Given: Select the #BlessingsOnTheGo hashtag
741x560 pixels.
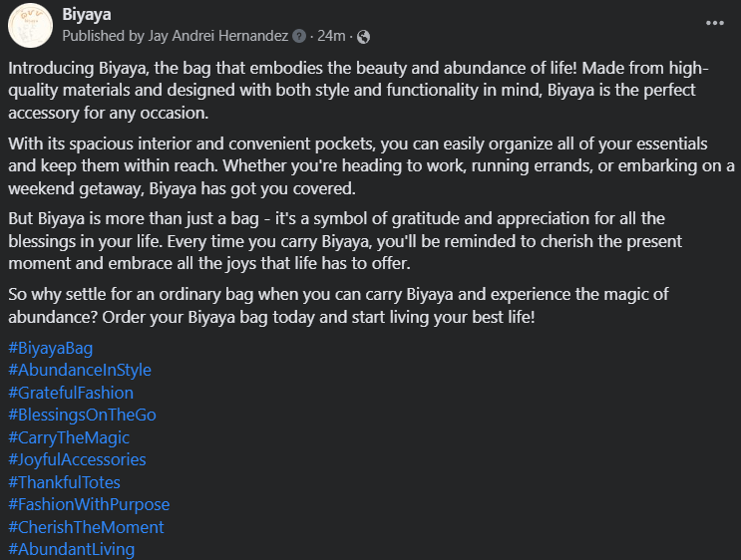Looking at the screenshot, I should coord(82,415).
